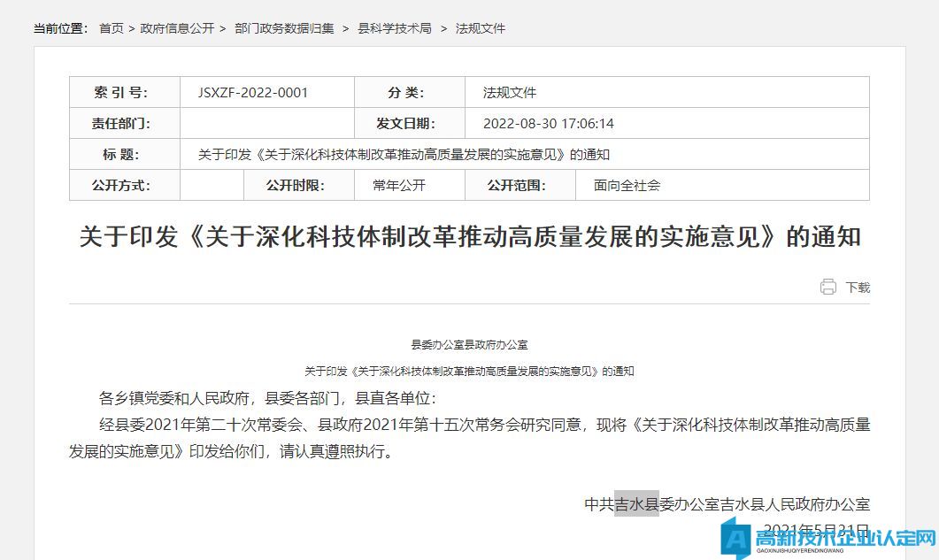Click the 下载 link
This screenshot has height=560, width=939.
pos(858,288)
